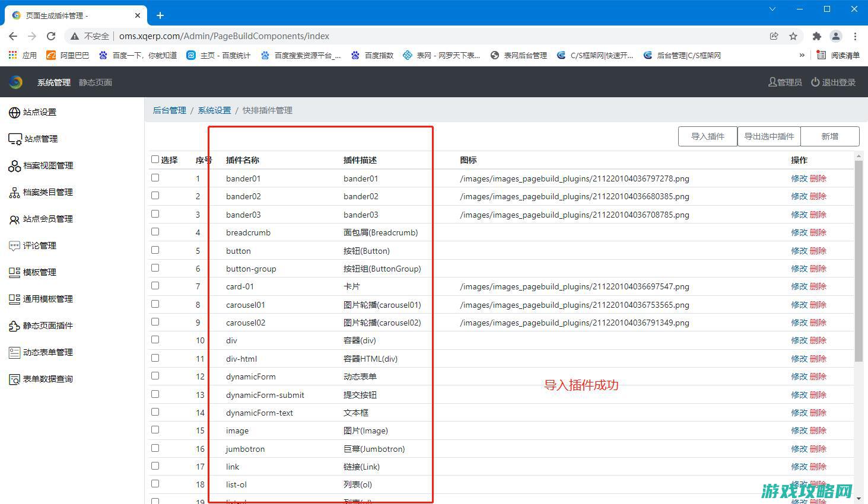Bookmark this page with star icon

coord(793,36)
